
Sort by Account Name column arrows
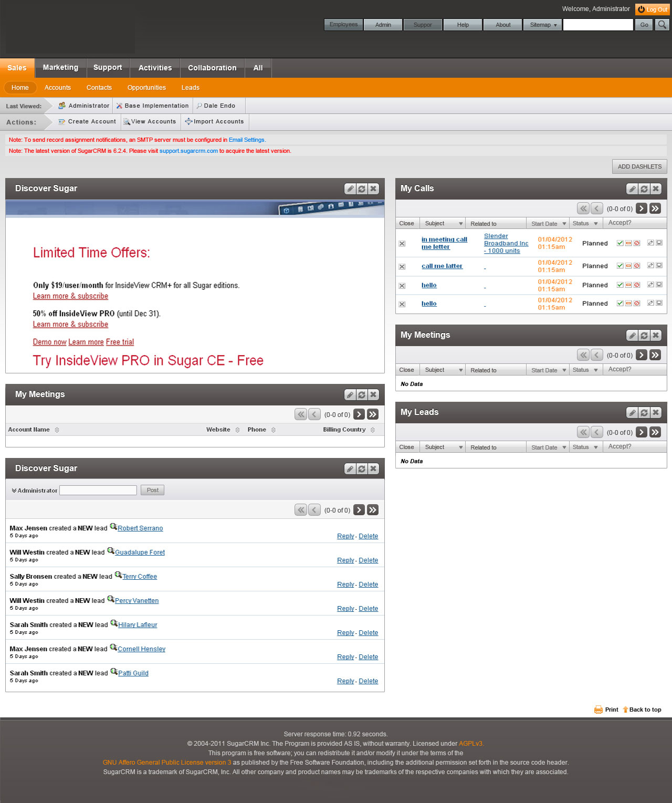tap(57, 430)
